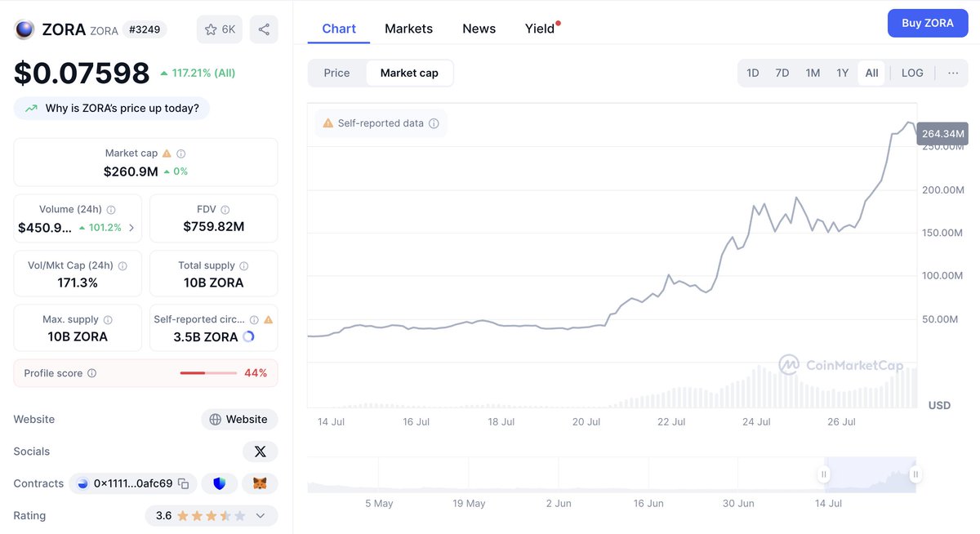Switch chart to Price view
Screen dimensions: 980x534
point(336,73)
